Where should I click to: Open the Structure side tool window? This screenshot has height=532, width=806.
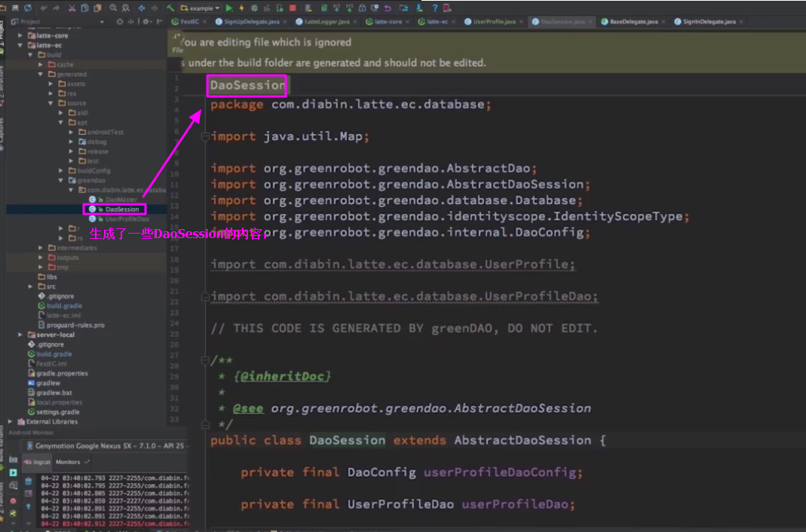coord(2,84)
